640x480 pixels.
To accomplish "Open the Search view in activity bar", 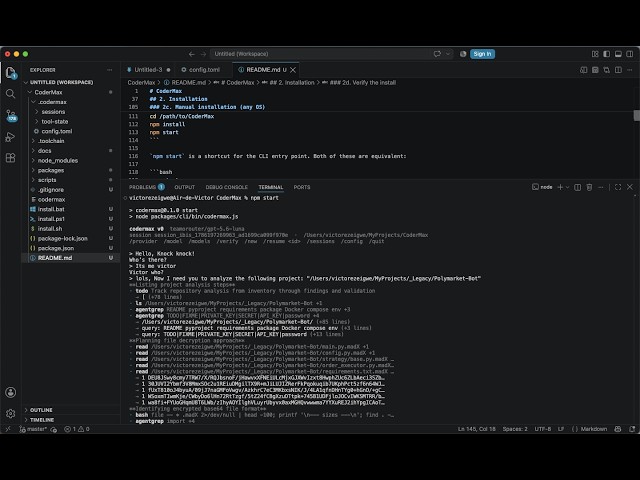I will [11, 94].
